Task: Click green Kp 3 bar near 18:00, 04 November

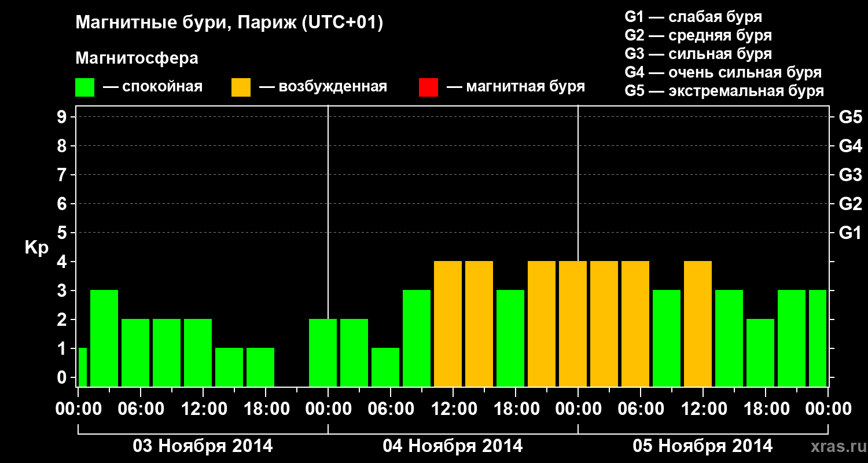Action: (x=510, y=338)
